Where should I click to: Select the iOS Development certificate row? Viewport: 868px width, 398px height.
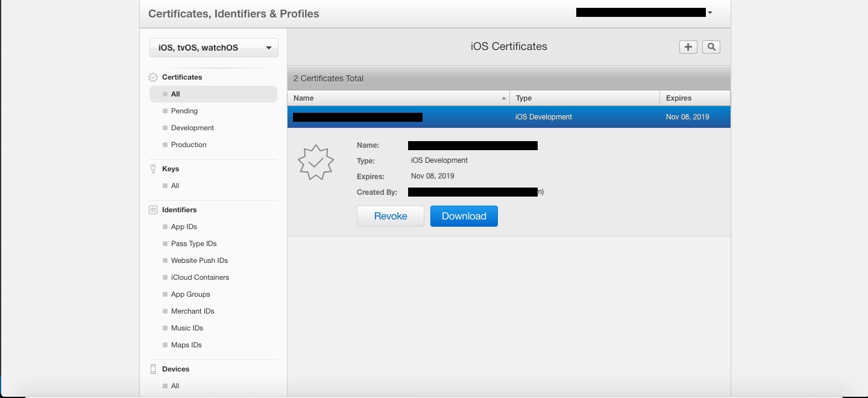[x=509, y=117]
